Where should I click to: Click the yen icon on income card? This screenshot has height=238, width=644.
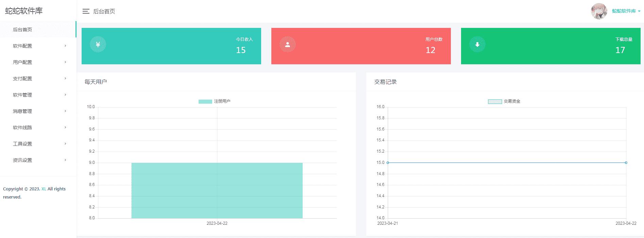coord(98,45)
